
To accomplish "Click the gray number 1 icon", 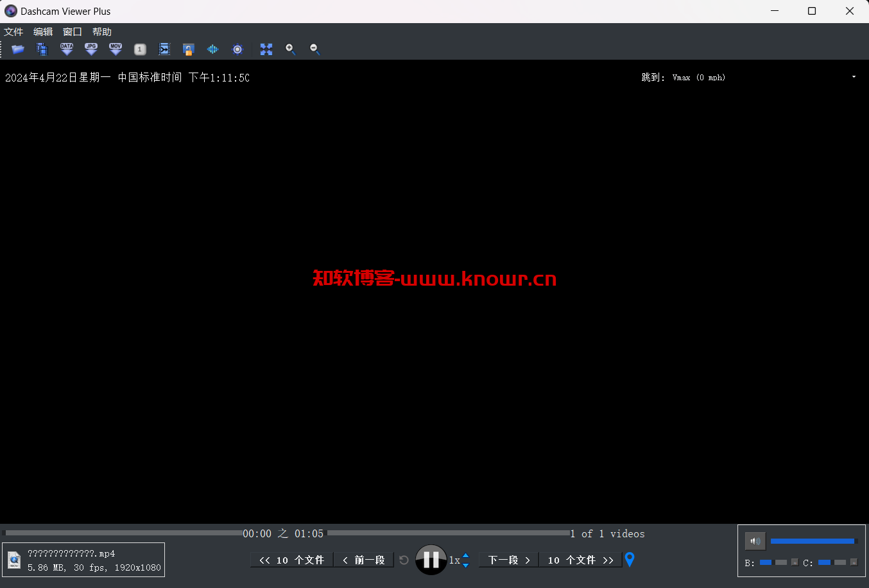I will (x=140, y=49).
